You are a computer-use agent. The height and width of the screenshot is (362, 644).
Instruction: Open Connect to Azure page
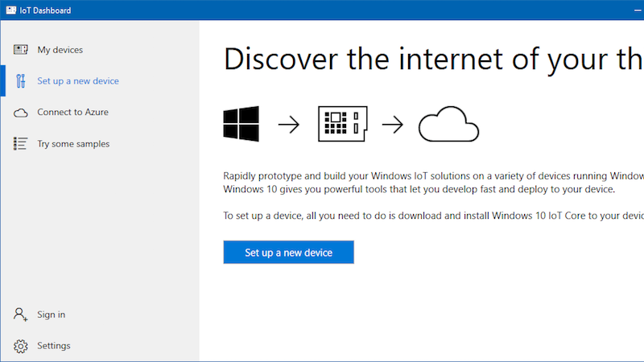click(x=72, y=112)
